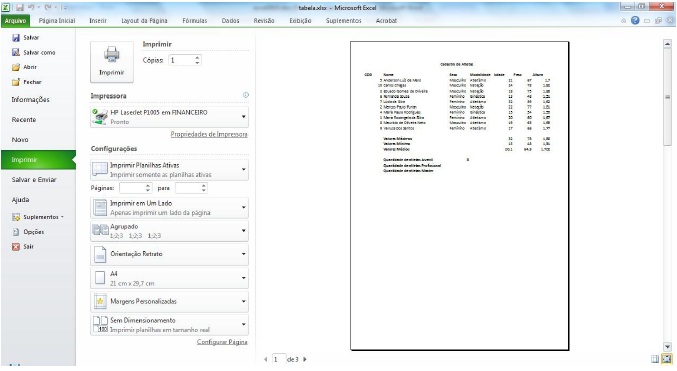Click the large Imprimir printer button
Viewport: 677px width, 371px height.
112,62
